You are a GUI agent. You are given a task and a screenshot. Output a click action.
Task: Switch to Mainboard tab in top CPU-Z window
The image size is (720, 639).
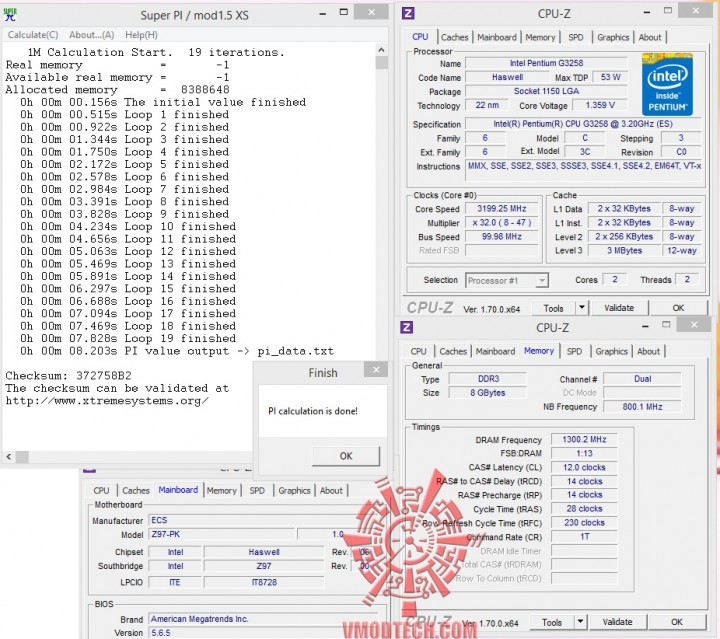tap(497, 37)
